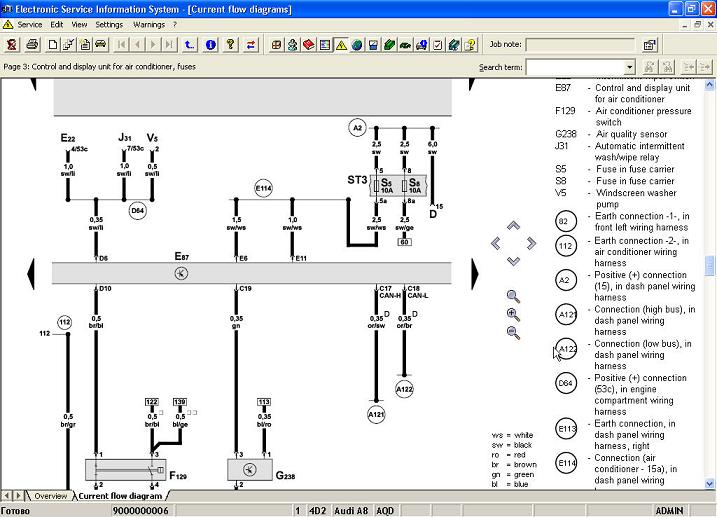717x517 pixels.
Task: Click the car icon in the toolbar
Action: point(100,45)
